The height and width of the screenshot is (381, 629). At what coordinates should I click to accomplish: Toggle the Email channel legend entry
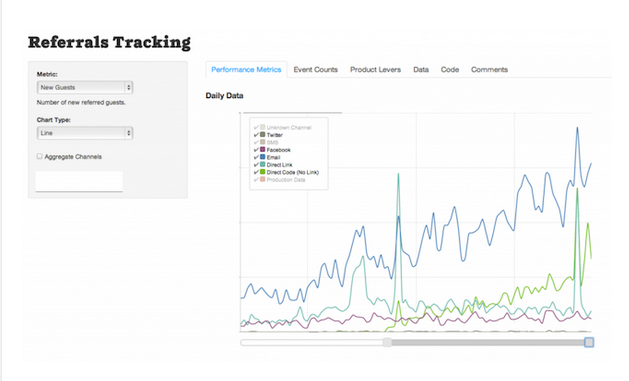point(267,157)
